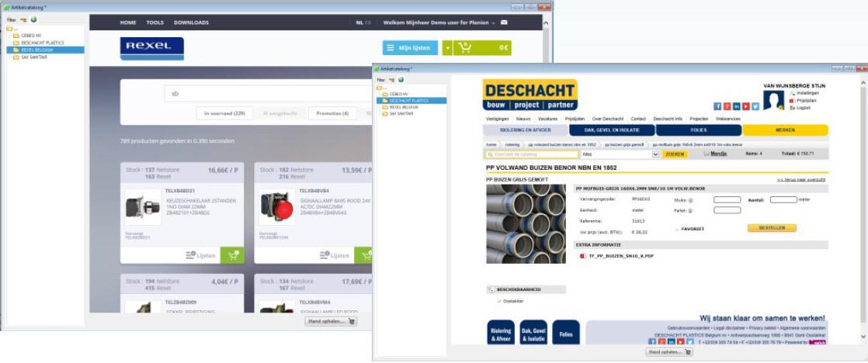This screenshot has width=868, height=363.
Task: Select REXEL BELGIUM in the left catalog tree
Action: pos(37,50)
